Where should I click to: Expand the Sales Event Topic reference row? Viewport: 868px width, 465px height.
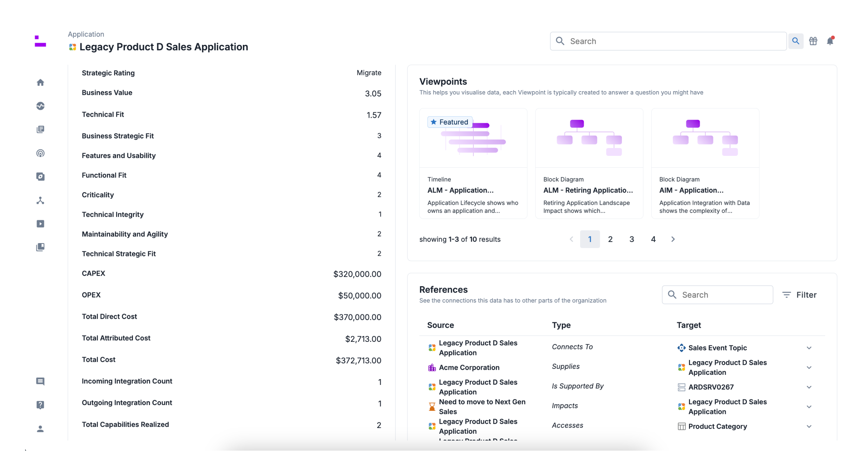809,348
